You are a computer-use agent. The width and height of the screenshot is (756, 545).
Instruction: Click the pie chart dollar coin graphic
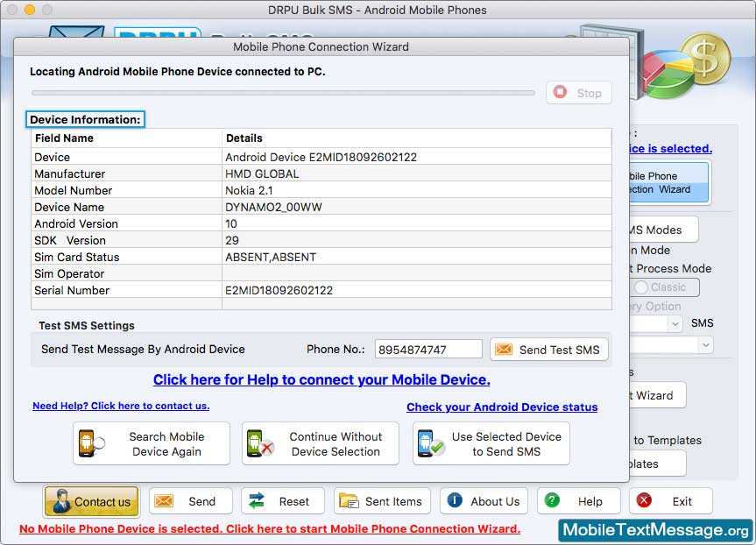point(685,64)
